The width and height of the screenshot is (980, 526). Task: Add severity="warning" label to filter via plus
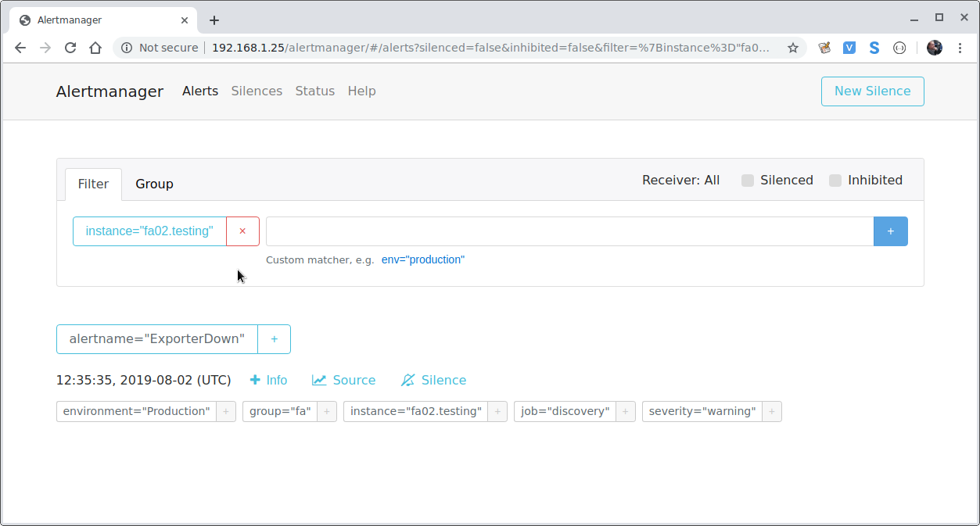[x=771, y=411]
